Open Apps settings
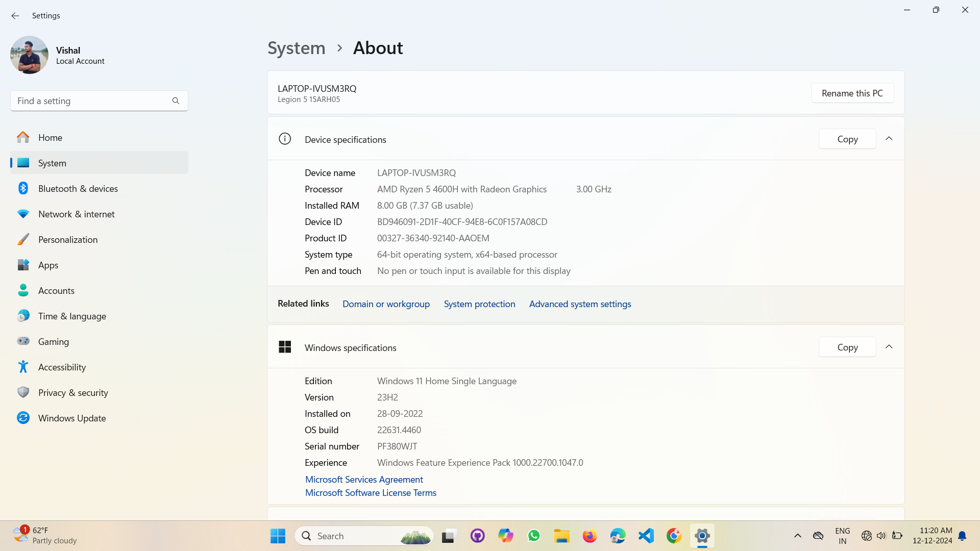This screenshot has height=551, width=980. pyautogui.click(x=99, y=265)
